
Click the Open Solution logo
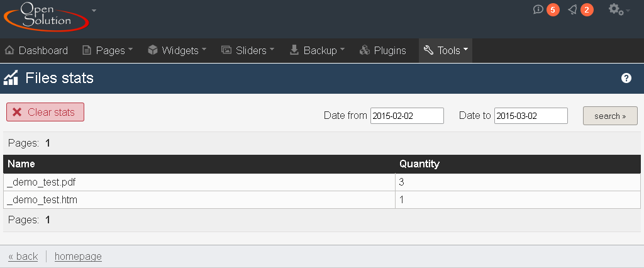click(46, 16)
